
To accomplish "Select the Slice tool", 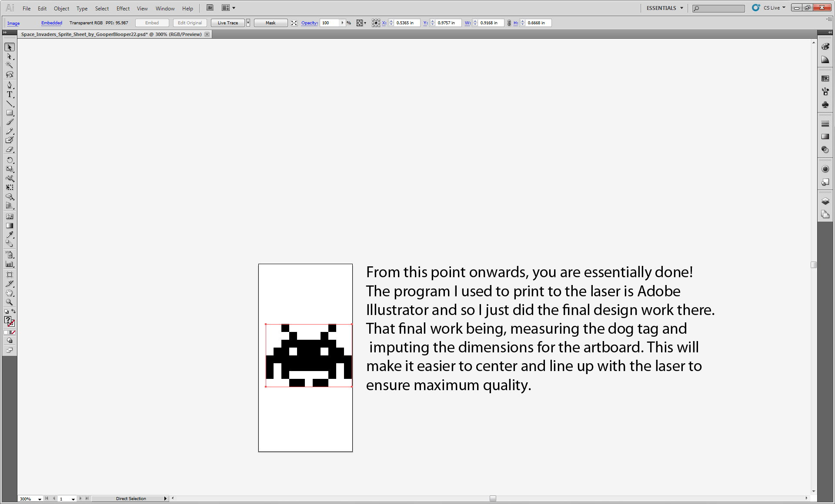I will 10,284.
